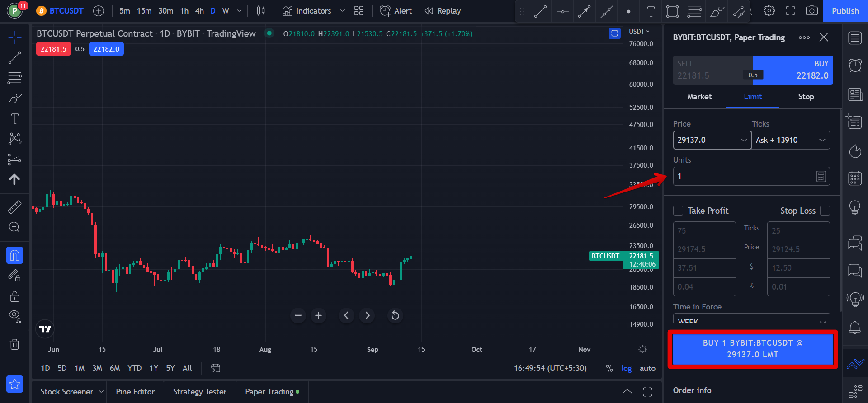Viewport: 868px width, 403px height.
Task: Expand the Indicators templates dropdown arrow
Action: click(342, 11)
